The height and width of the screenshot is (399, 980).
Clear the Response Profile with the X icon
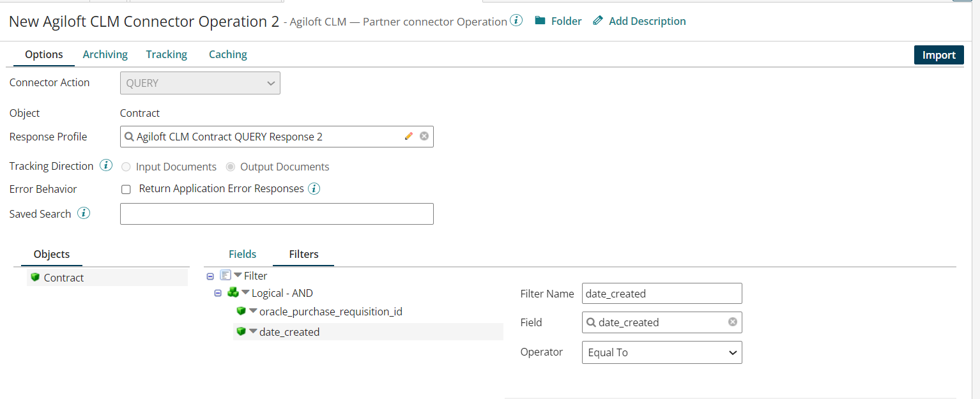(424, 136)
